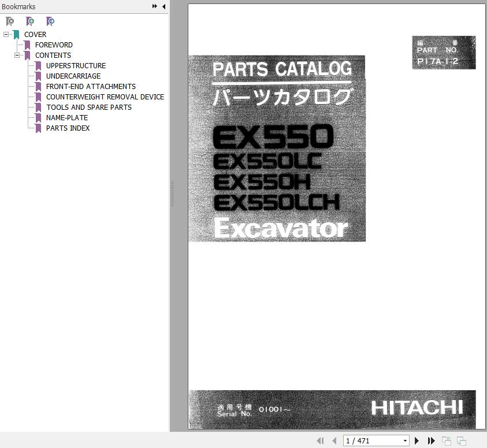This screenshot has width=487, height=448.
Task: Collapse the CONTENTS bookmark tree node
Action: click(17, 55)
